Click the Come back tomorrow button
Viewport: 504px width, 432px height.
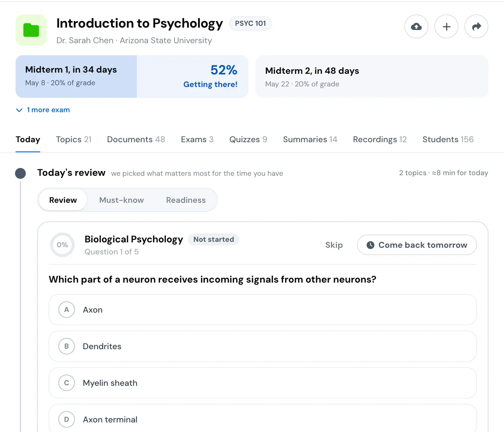[x=417, y=245]
